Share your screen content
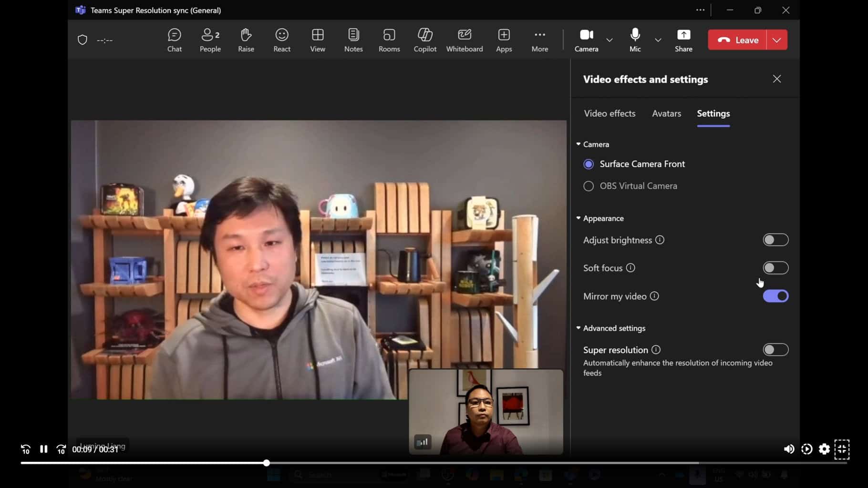The image size is (868, 488). [x=683, y=40]
